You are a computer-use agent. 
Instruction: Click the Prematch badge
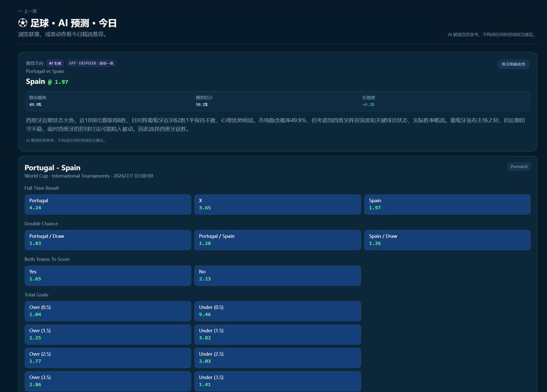point(519,167)
